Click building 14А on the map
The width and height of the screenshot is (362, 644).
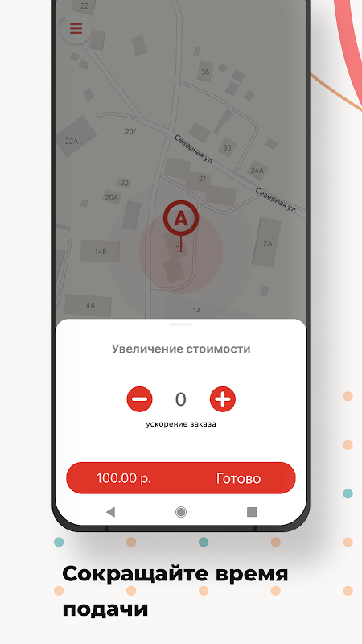88,305
